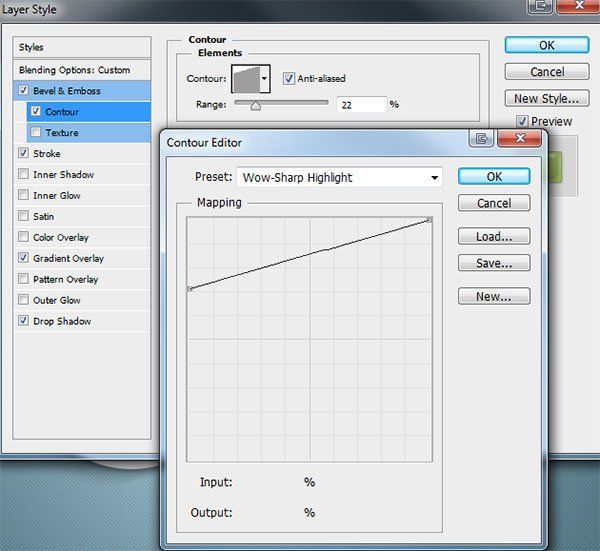Enable the Inner Shadow checkbox
The height and width of the screenshot is (551, 600).
(x=23, y=174)
